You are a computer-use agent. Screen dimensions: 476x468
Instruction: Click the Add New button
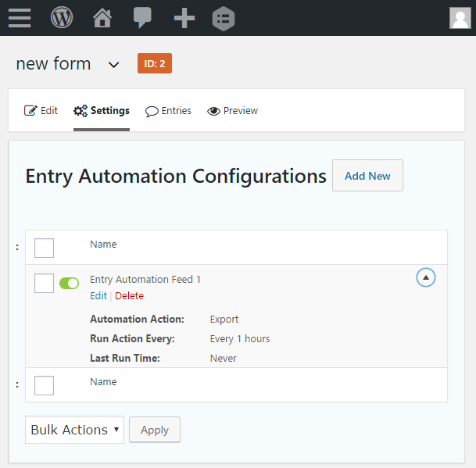click(367, 176)
